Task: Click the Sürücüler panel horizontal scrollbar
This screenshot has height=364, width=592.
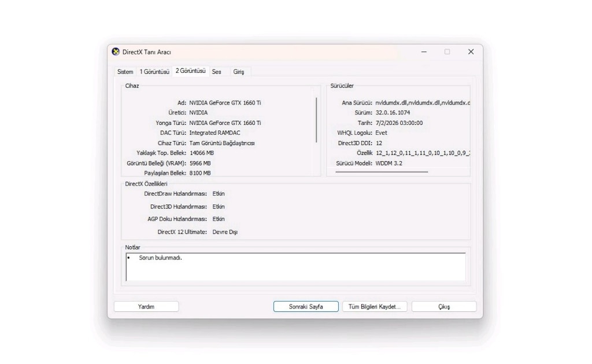Action: coord(382,172)
